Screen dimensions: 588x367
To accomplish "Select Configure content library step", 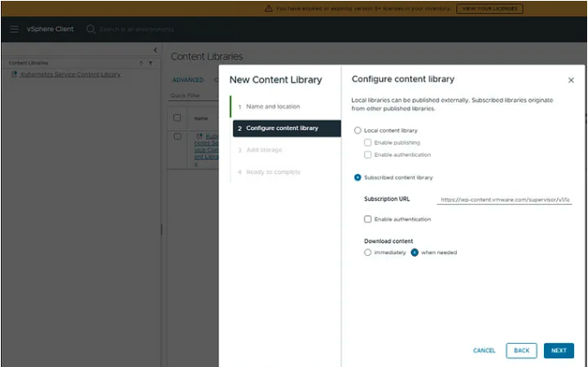I will [281, 128].
